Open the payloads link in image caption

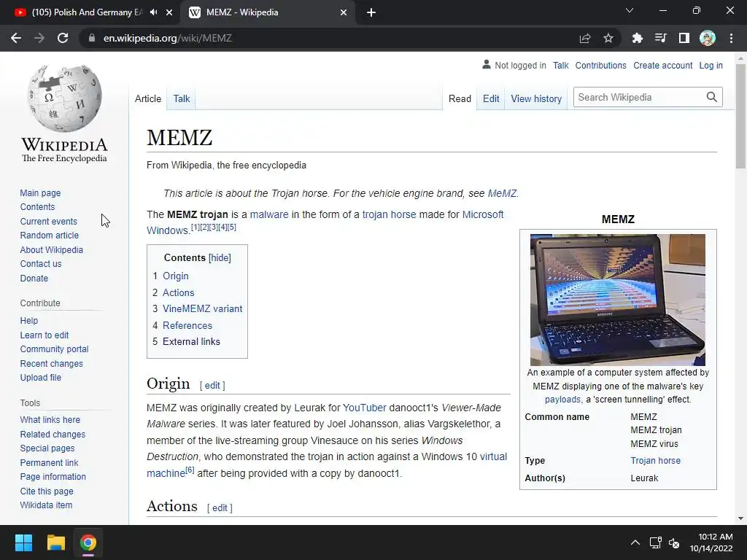pyautogui.click(x=562, y=400)
